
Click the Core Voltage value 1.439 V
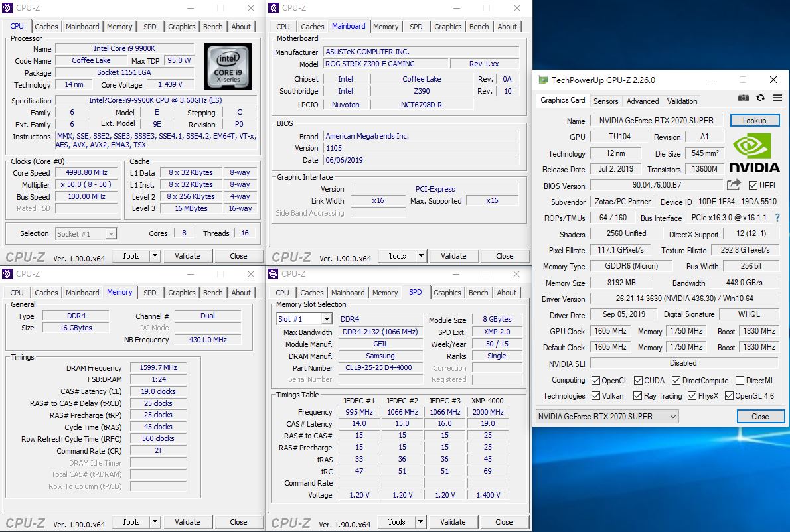pyautogui.click(x=171, y=84)
